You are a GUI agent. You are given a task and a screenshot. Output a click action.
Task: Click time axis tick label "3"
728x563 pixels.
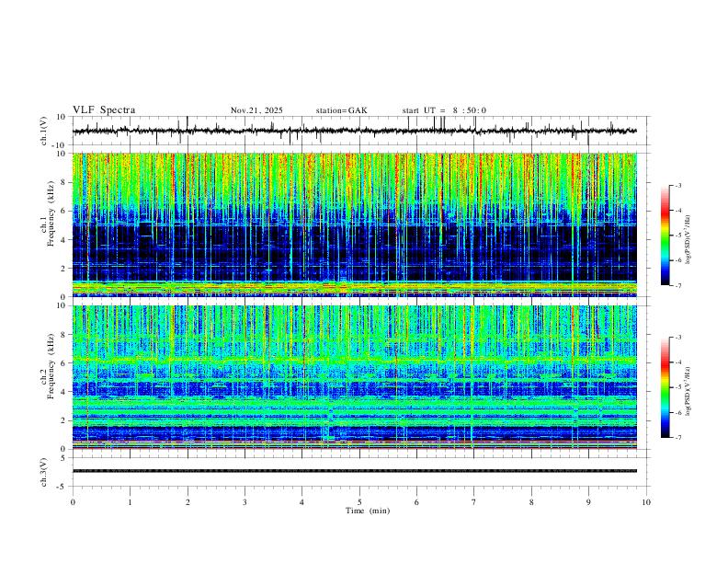coord(245,502)
